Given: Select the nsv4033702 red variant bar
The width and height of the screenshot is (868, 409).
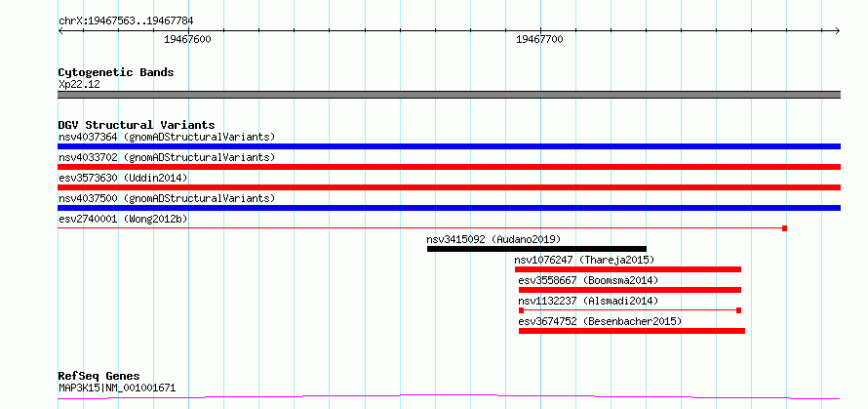Looking at the screenshot, I should (449, 167).
